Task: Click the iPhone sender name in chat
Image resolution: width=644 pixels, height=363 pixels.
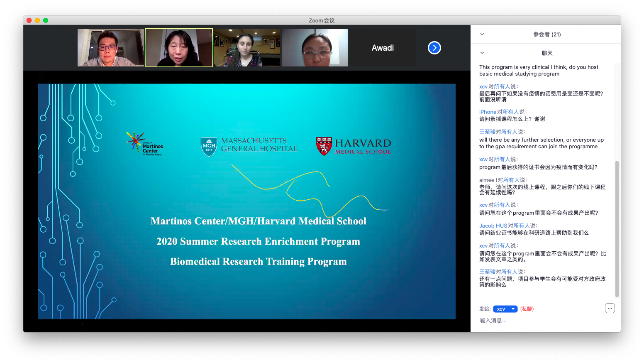Action: click(488, 112)
